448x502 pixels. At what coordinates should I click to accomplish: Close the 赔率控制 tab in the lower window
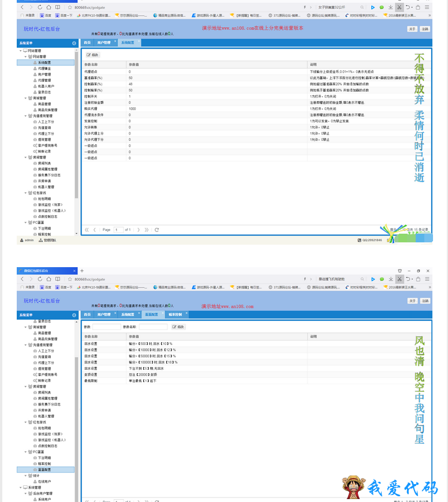(186, 313)
